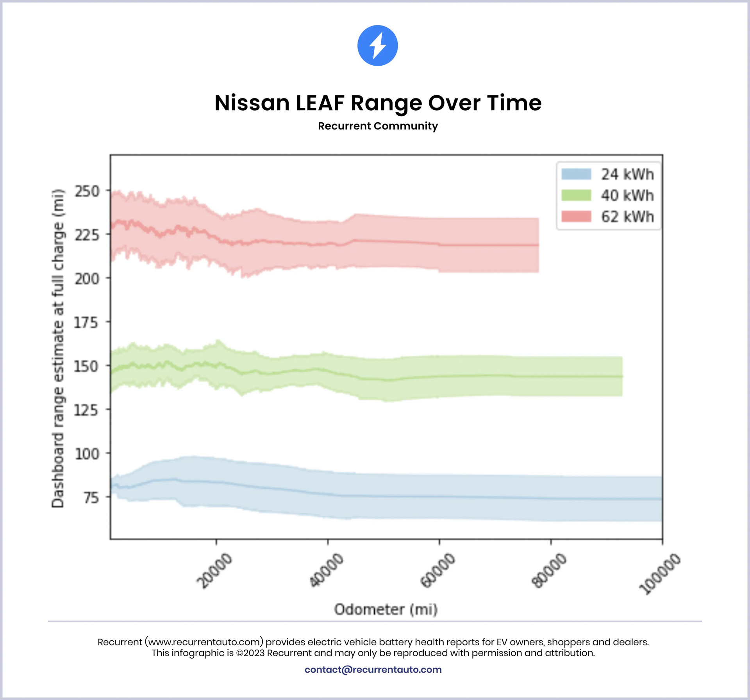Click the 175 value on the y-axis

(87, 323)
